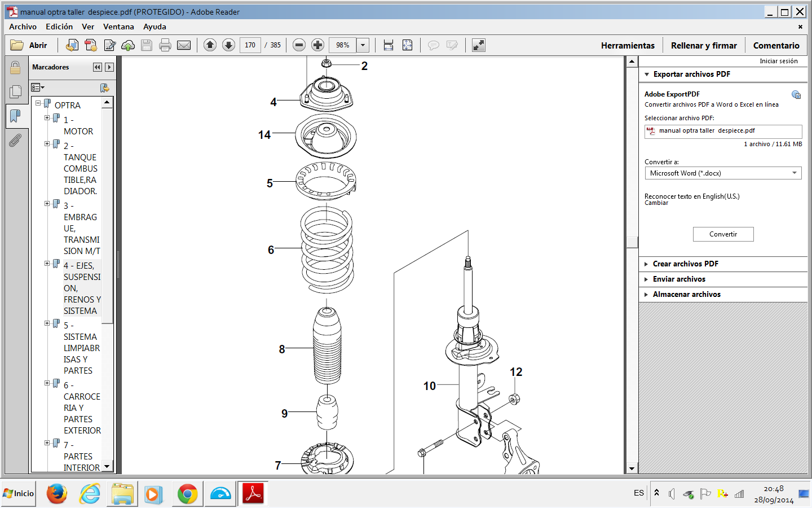This screenshot has width=812, height=508.
Task: Show the attachments paperclip panel
Action: click(15, 140)
